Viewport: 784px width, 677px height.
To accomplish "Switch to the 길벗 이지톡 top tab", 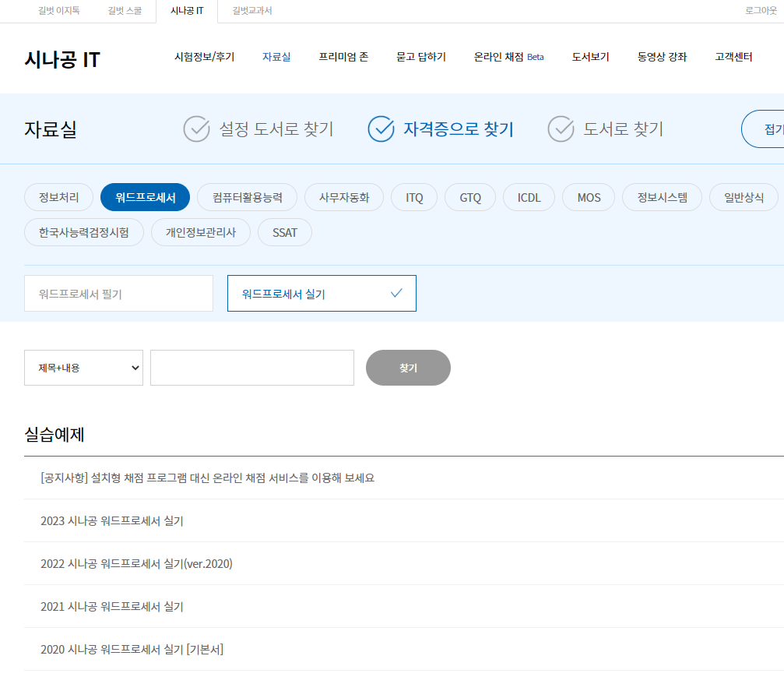I will click(58, 11).
